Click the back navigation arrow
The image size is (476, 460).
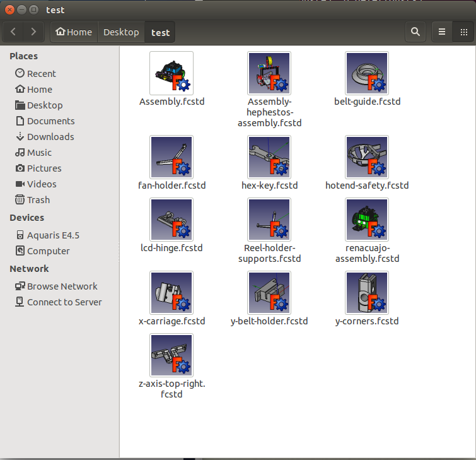(14, 32)
